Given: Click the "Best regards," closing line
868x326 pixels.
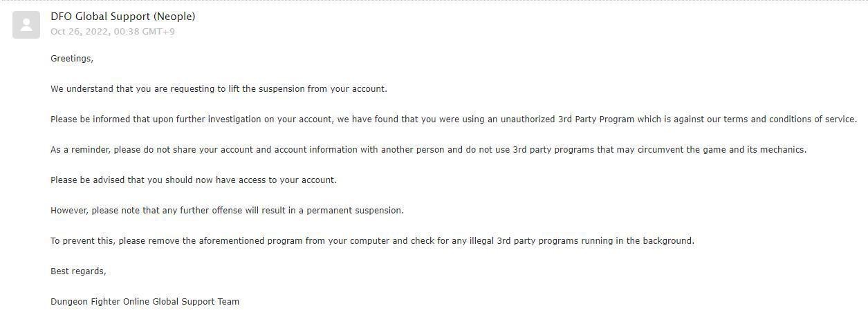Looking at the screenshot, I should 78,271.
